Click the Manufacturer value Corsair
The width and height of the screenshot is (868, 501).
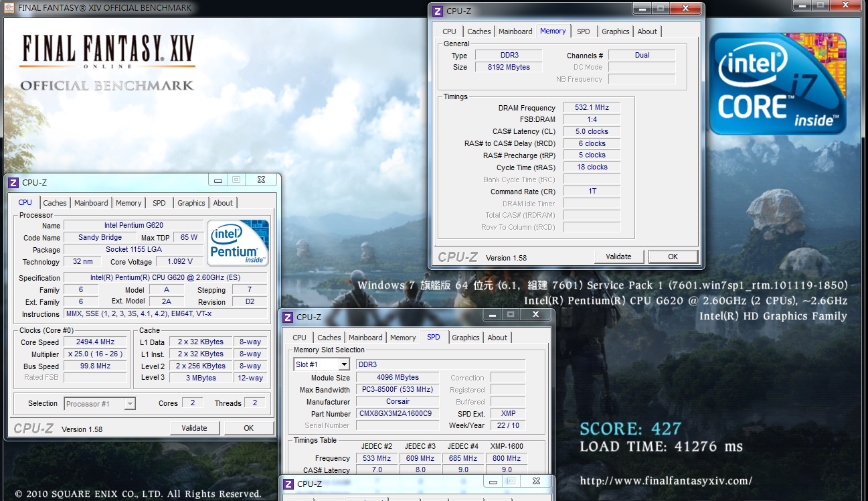pyautogui.click(x=398, y=402)
